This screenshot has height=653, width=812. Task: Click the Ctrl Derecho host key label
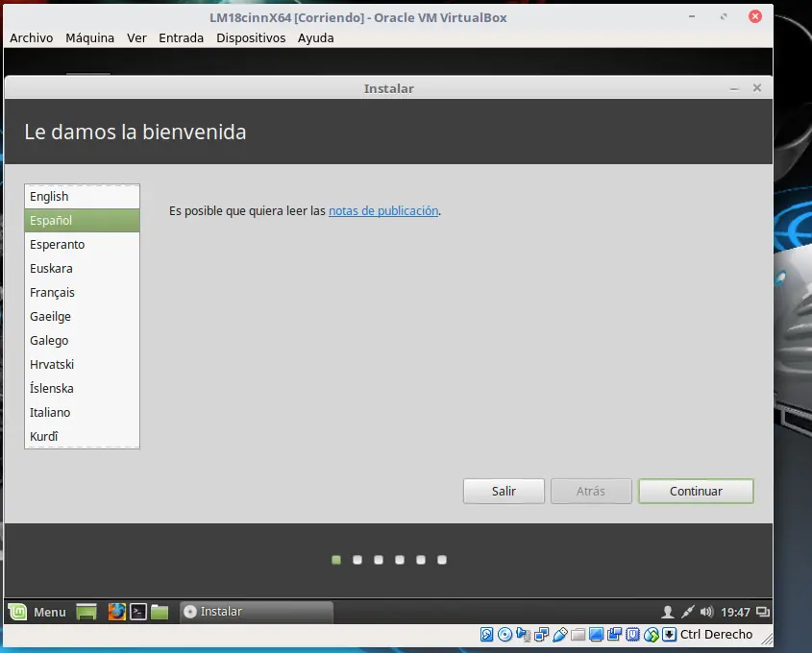[x=716, y=635]
